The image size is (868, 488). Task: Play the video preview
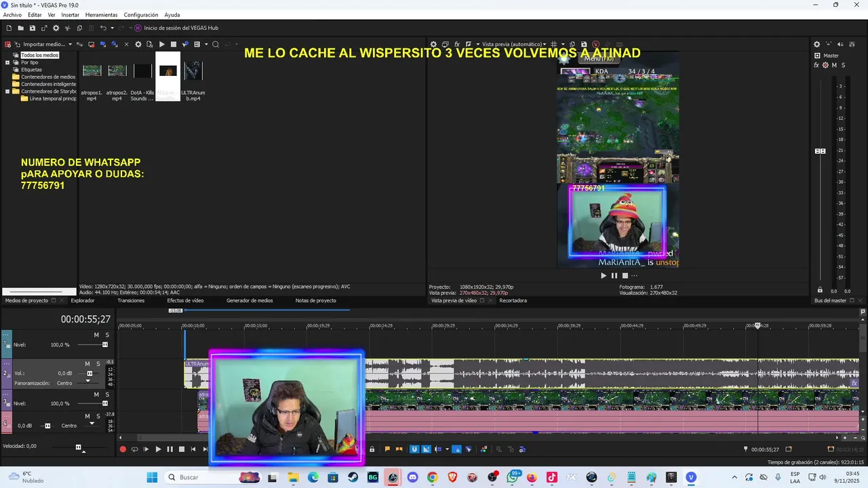point(604,275)
